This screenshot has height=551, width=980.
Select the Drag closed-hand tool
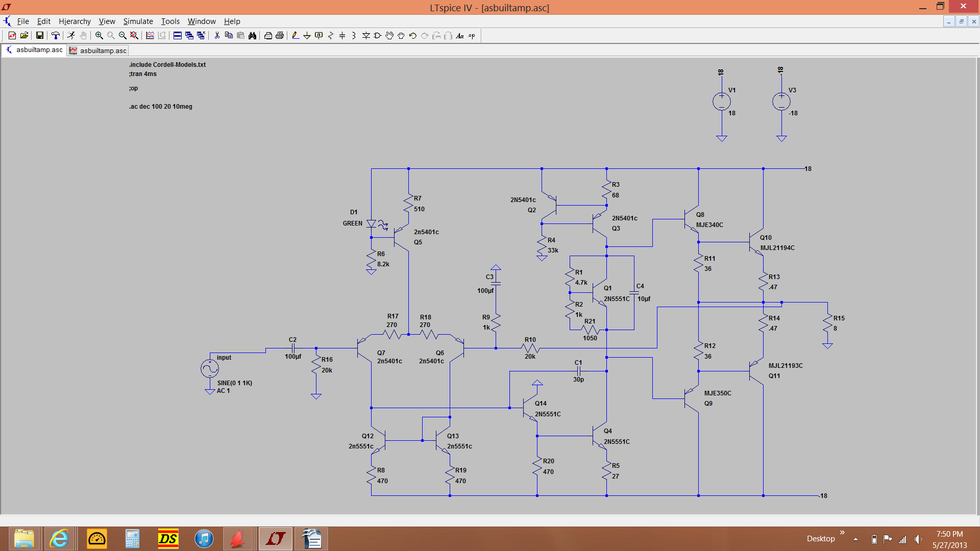click(x=401, y=35)
